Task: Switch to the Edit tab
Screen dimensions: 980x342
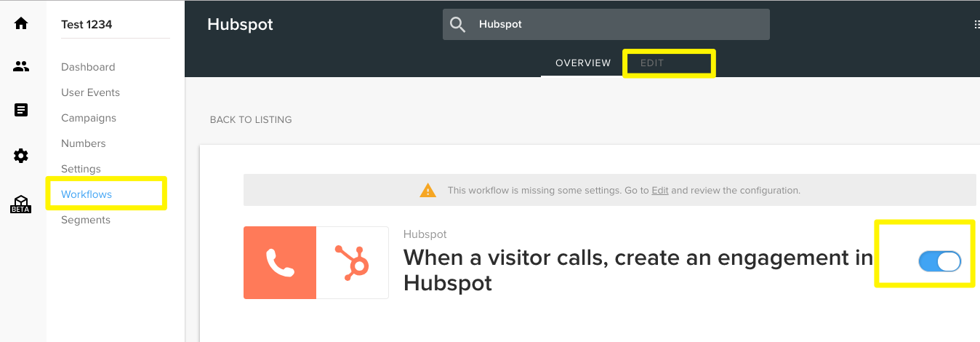Action: point(652,63)
